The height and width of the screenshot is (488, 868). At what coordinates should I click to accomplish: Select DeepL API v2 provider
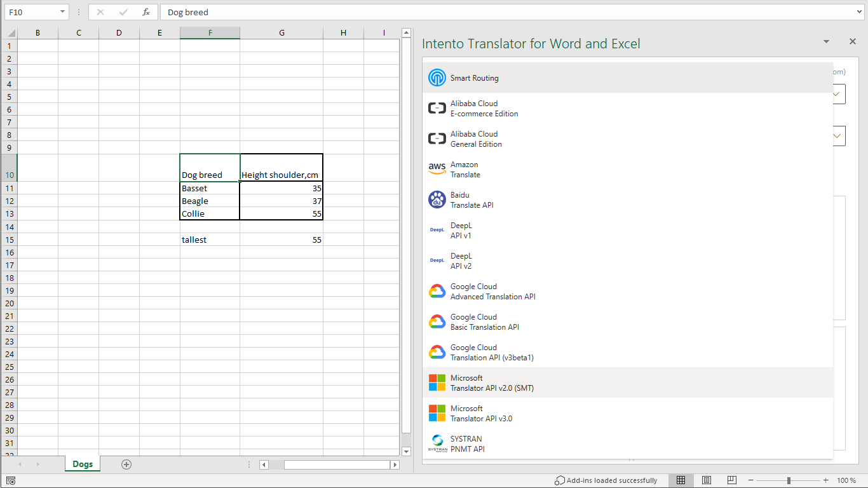tap(627, 261)
